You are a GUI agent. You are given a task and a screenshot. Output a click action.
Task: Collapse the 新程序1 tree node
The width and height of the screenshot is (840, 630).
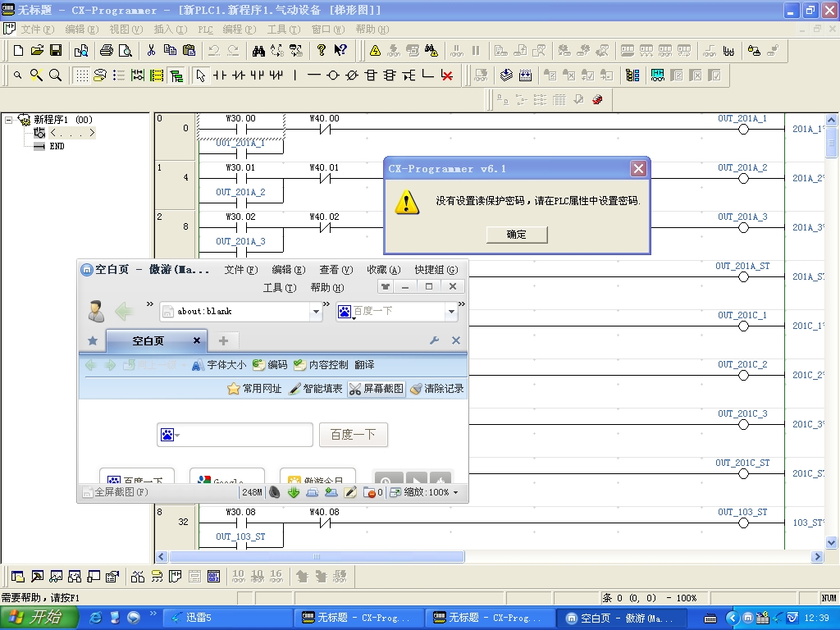9,120
